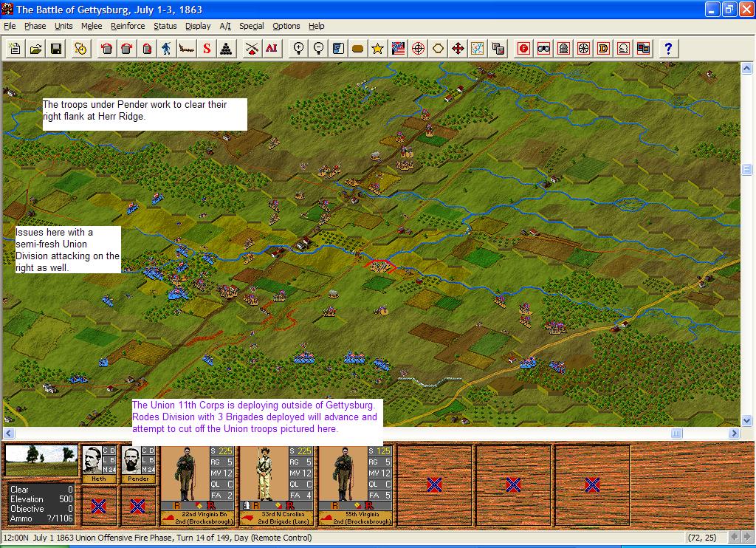The image size is (756, 548).
Task: Expand the Special menu
Action: [251, 26]
